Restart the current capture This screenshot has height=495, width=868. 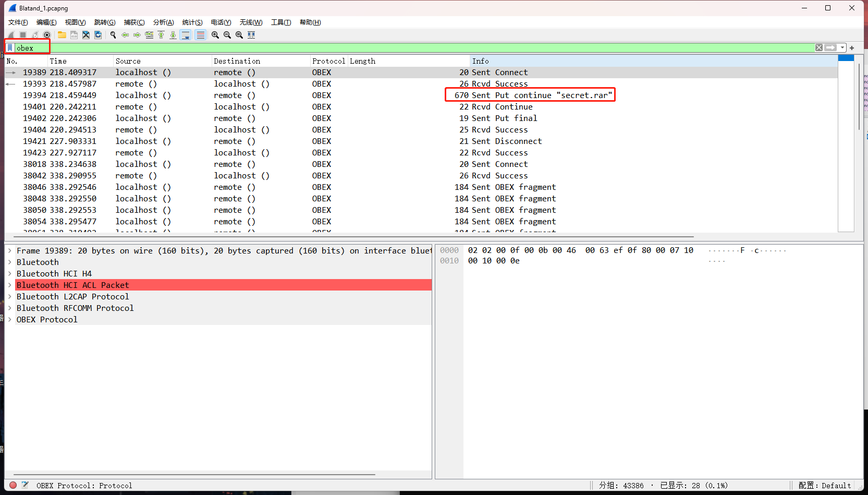pyautogui.click(x=35, y=35)
